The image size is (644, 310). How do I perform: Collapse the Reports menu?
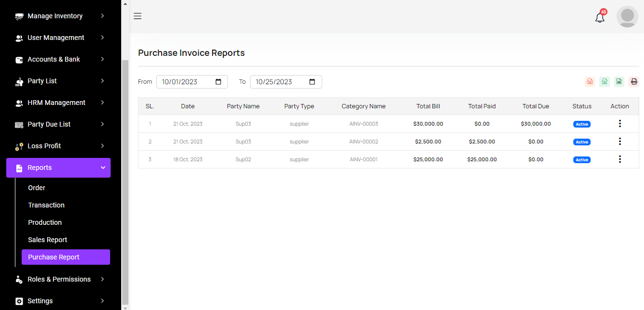point(58,168)
